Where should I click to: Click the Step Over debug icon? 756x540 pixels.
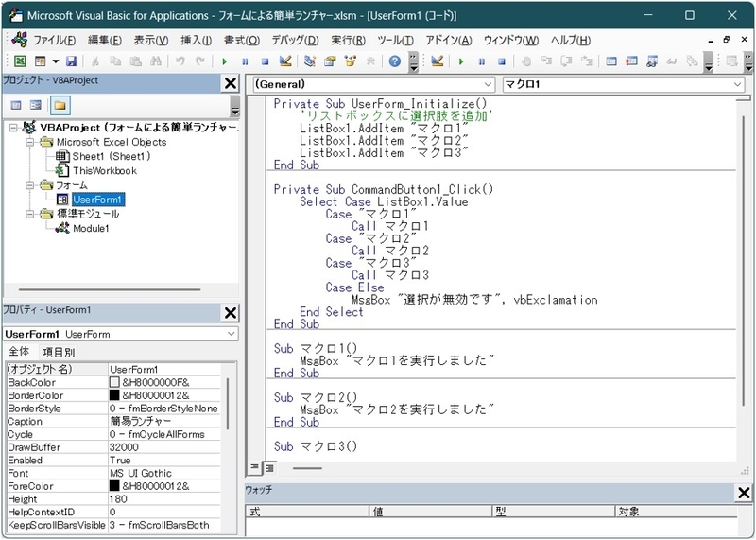point(566,61)
